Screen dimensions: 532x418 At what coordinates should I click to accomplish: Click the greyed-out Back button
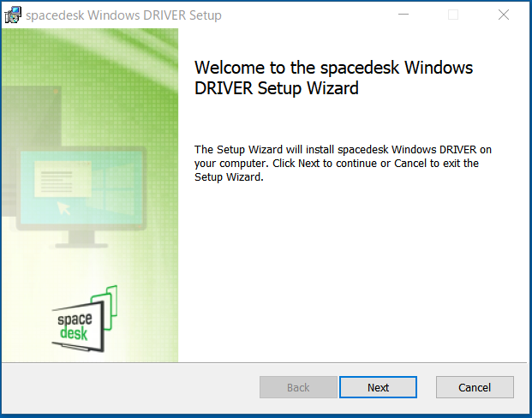click(x=298, y=387)
